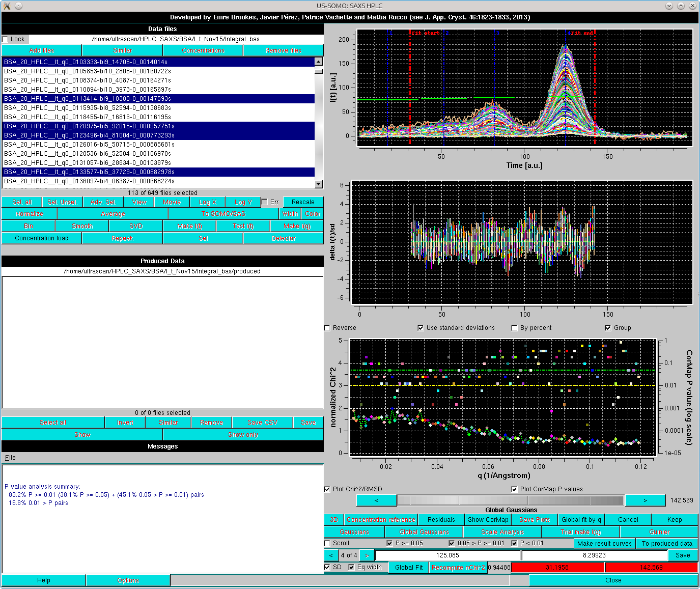Click the Add files button
This screenshot has width=700, height=589.
pyautogui.click(x=42, y=50)
